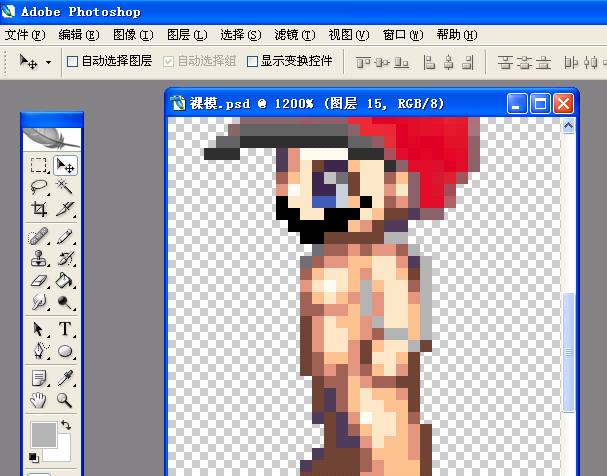The height and width of the screenshot is (476, 607).
Task: Activate the Zoom magnifier tool
Action: [65, 400]
